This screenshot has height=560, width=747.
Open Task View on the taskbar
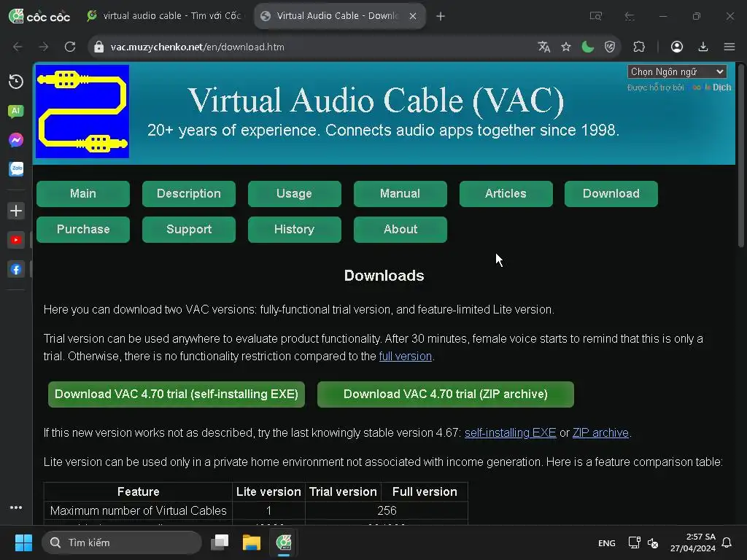220,542
